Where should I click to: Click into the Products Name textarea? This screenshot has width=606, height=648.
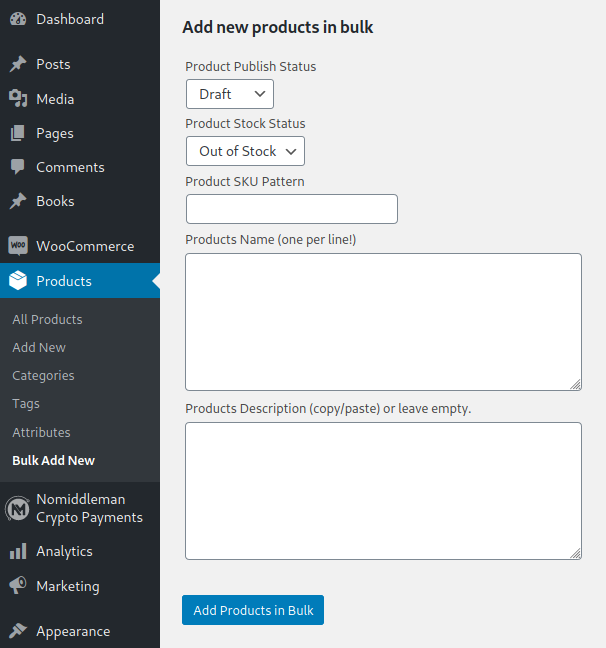point(384,322)
